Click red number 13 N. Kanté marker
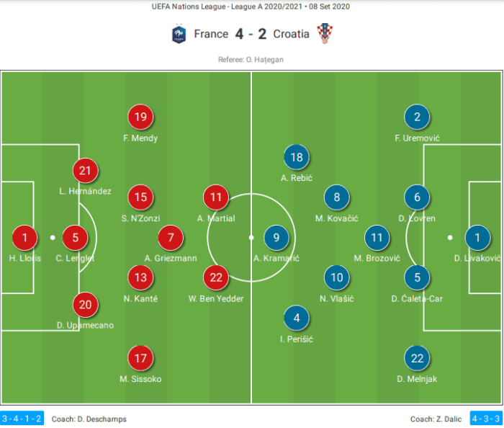This screenshot has width=504, height=428. pyautogui.click(x=140, y=277)
